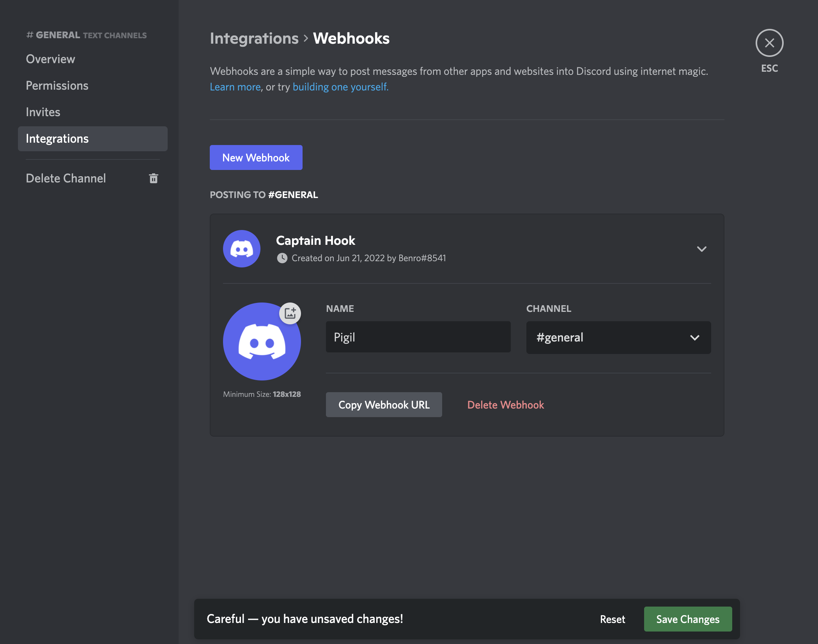This screenshot has height=644, width=818.
Task: Open the building one yourself link
Action: tap(340, 87)
